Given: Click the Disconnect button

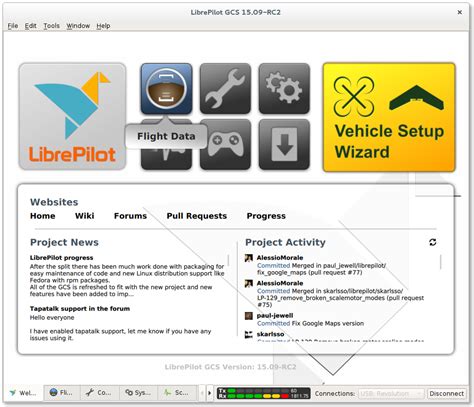Looking at the screenshot, I should (446, 394).
